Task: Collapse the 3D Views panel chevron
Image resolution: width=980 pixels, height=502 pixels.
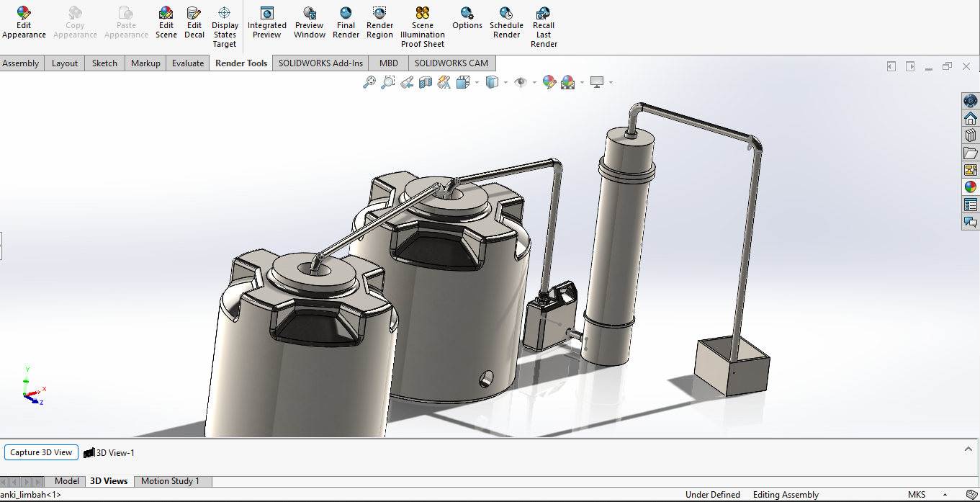Action: (968, 449)
